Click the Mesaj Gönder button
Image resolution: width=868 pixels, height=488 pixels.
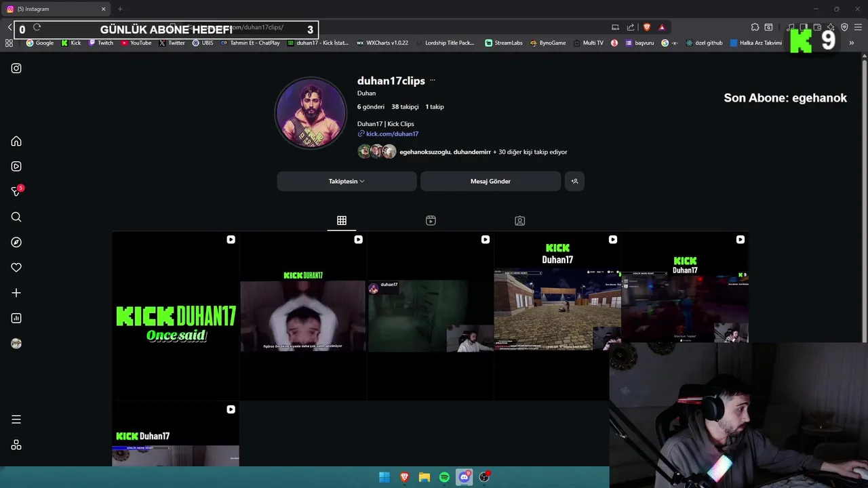point(490,181)
